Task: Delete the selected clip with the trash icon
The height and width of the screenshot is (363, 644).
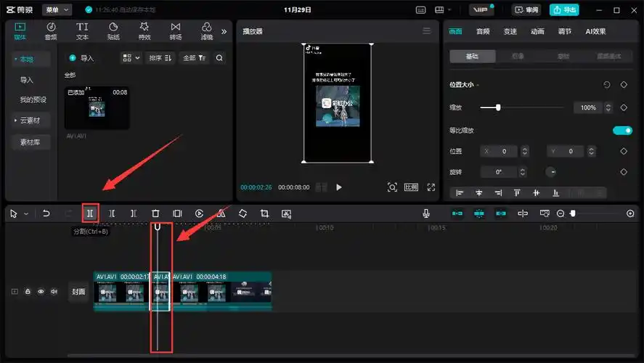Action: click(x=155, y=213)
